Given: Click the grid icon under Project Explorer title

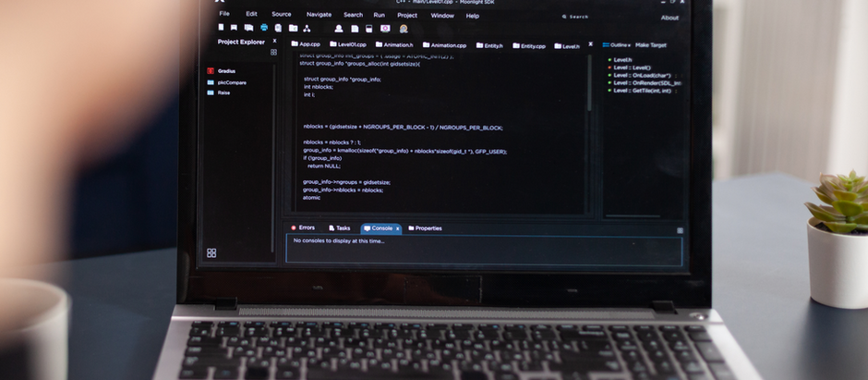Looking at the screenshot, I should 273,52.
